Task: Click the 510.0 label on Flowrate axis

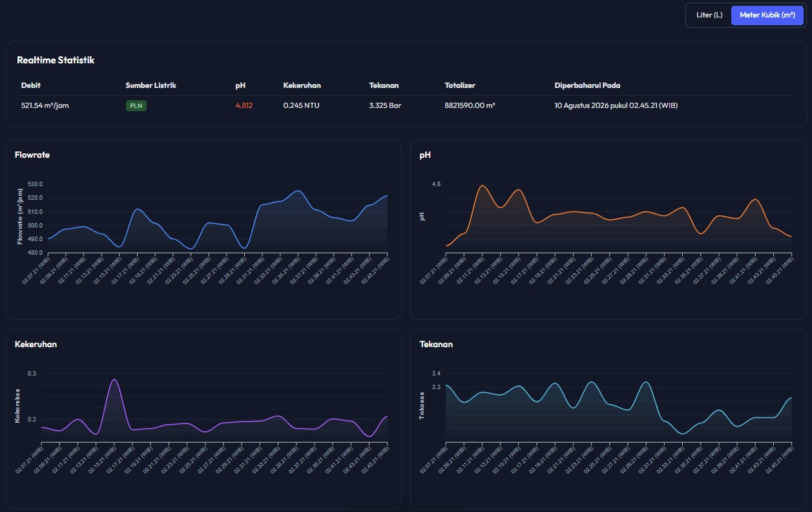Action: 35,211
